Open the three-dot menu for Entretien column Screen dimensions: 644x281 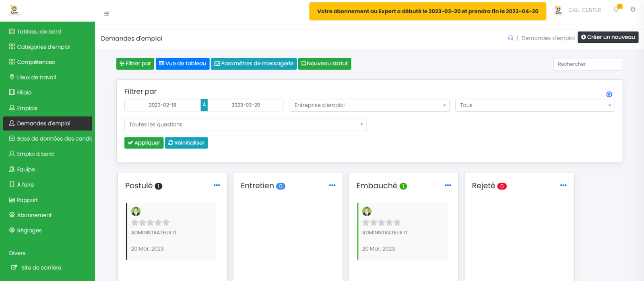coord(332,185)
